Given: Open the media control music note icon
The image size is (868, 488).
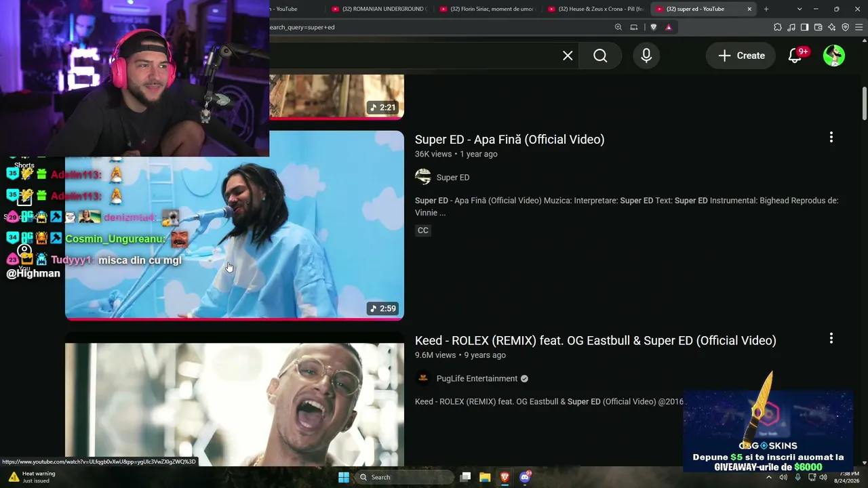Looking at the screenshot, I should (791, 27).
